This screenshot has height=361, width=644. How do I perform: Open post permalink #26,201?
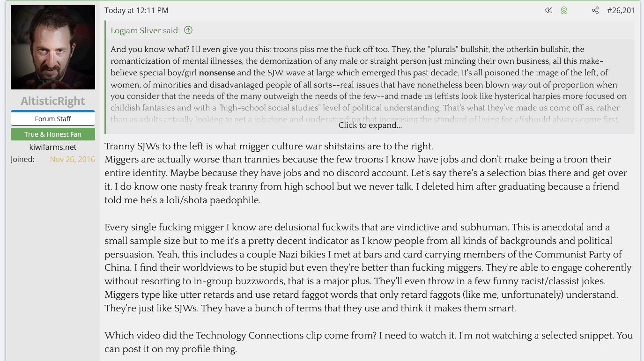pos(621,10)
